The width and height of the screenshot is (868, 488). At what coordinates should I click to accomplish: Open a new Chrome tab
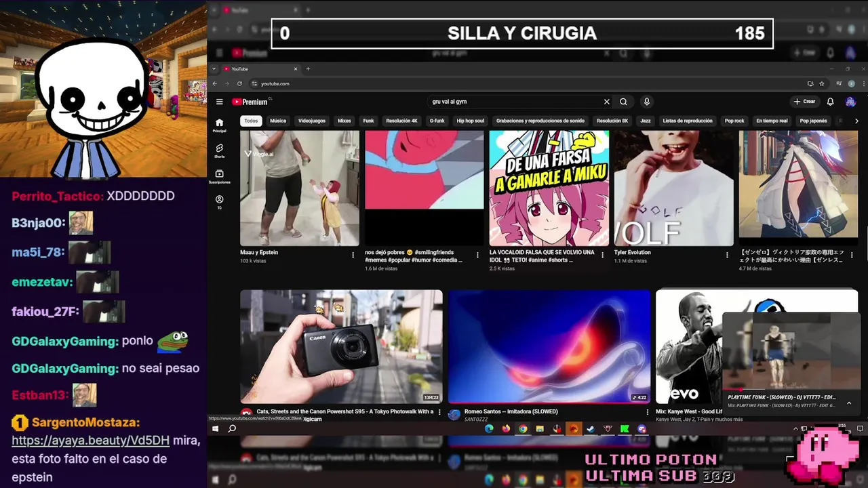308,68
